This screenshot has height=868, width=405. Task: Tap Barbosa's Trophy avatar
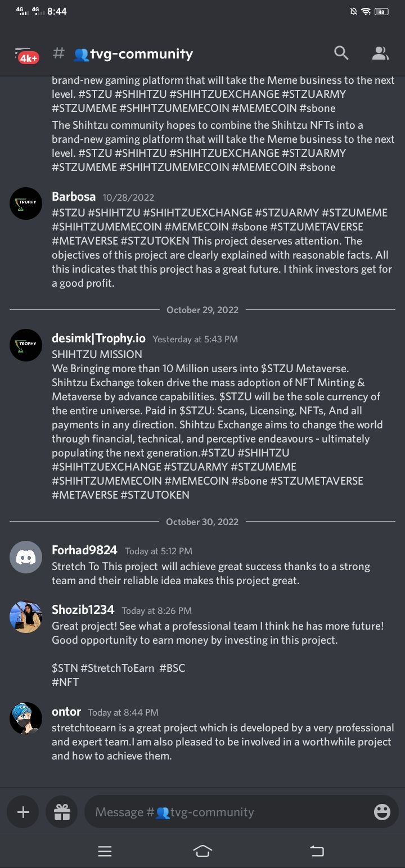26,204
